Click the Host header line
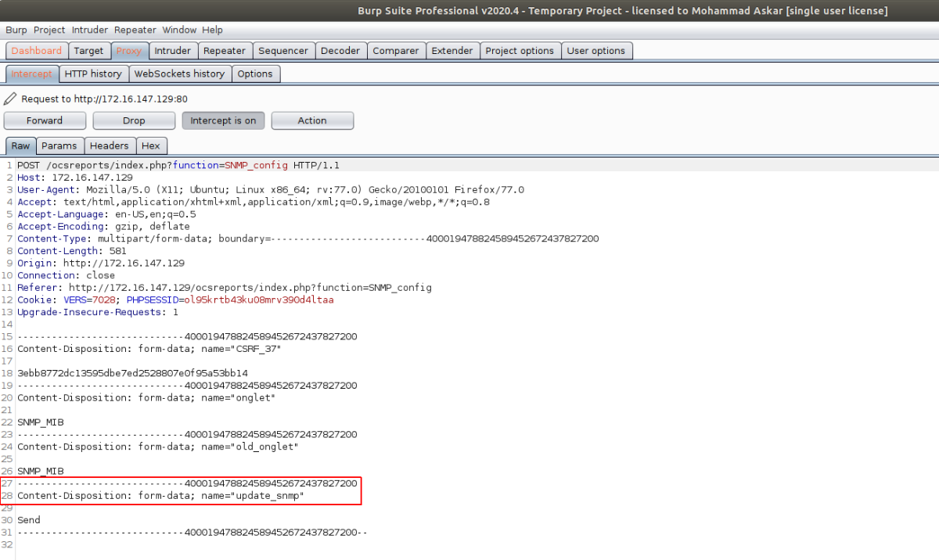939x560 pixels. pos(75,178)
